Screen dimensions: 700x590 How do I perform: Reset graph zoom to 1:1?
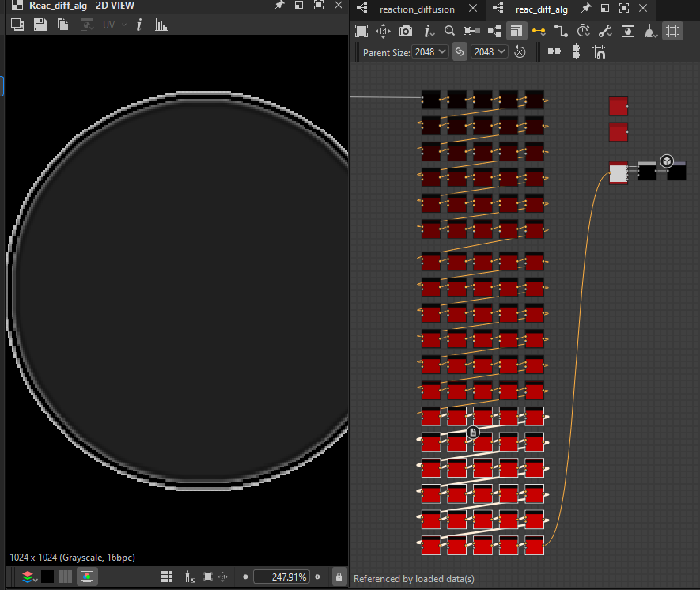383,31
